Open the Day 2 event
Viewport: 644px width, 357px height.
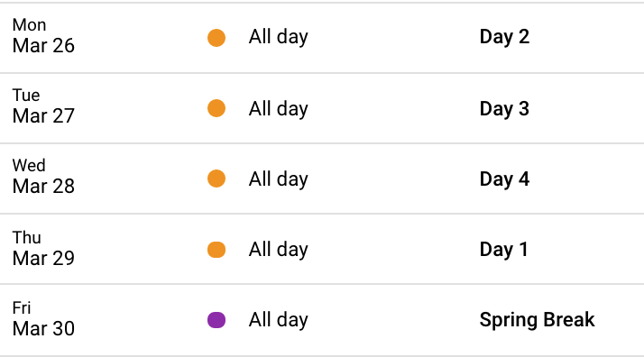point(504,37)
